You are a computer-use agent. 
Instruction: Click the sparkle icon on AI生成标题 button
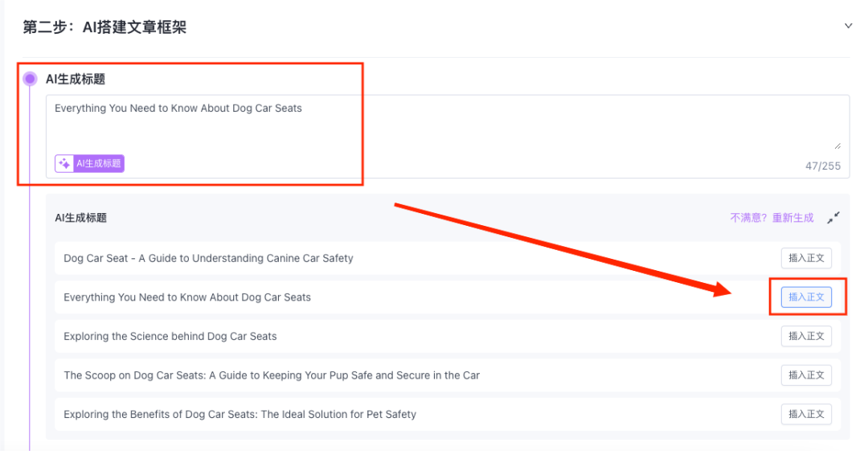[65, 163]
